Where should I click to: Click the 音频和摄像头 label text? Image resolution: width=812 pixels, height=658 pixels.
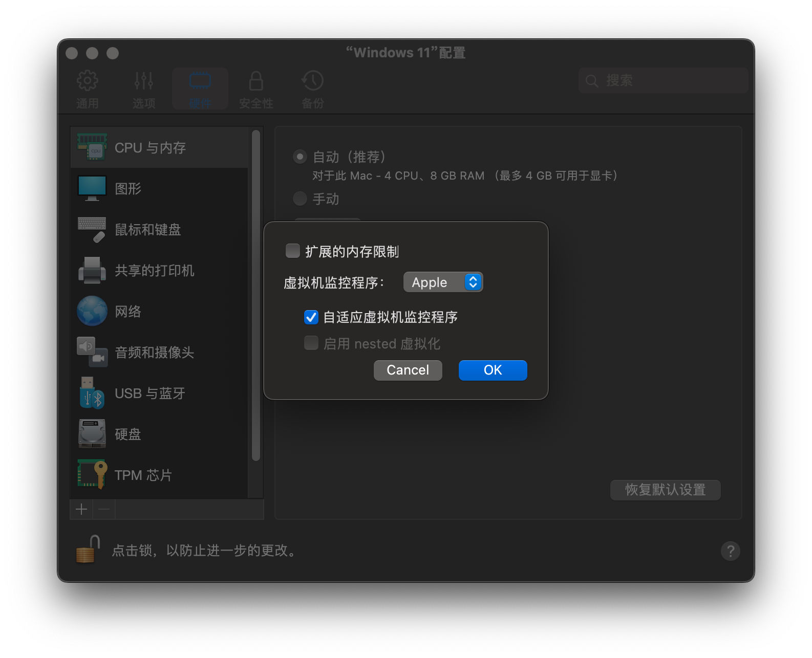(155, 352)
